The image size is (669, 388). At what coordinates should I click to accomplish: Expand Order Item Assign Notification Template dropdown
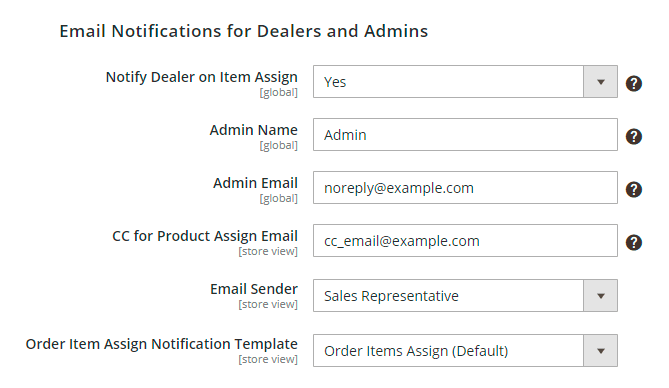pos(465,350)
